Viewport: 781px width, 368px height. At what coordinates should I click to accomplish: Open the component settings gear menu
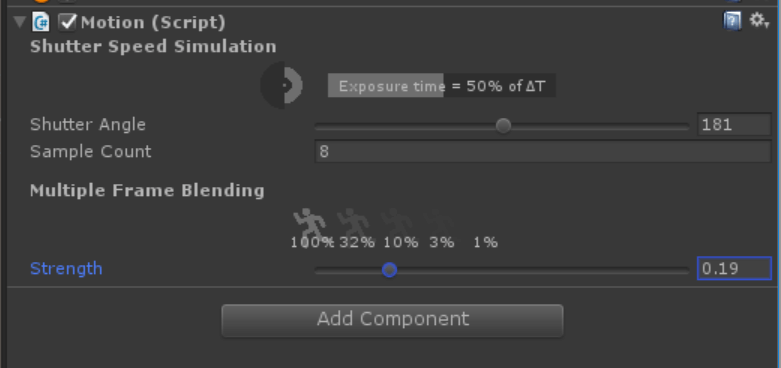(x=759, y=21)
